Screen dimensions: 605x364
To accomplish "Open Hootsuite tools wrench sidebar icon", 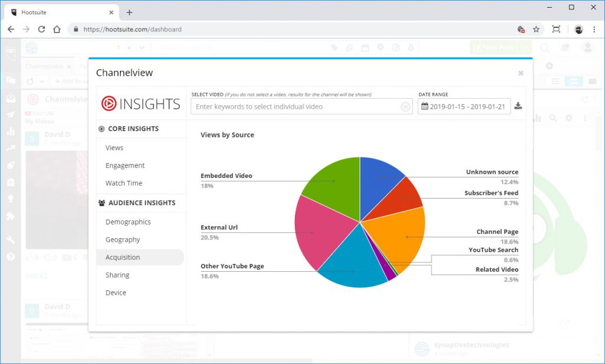I will 11,240.
